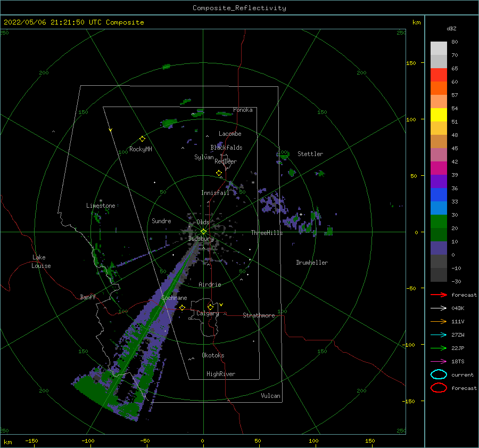
Task: Pick the magenta swatch in dBZ scale
Action: pos(439,168)
